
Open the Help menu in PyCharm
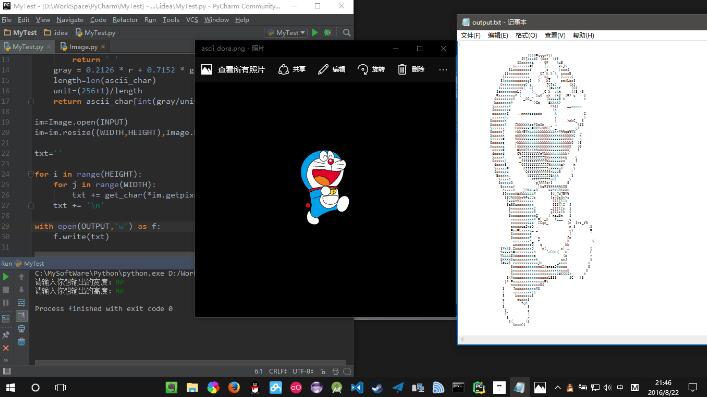click(242, 20)
